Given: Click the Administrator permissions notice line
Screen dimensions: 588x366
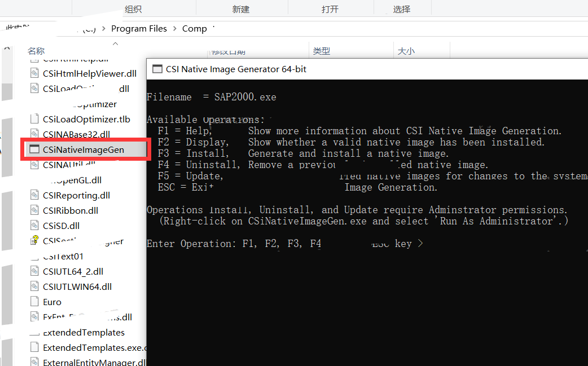Looking at the screenshot, I should 357,209.
